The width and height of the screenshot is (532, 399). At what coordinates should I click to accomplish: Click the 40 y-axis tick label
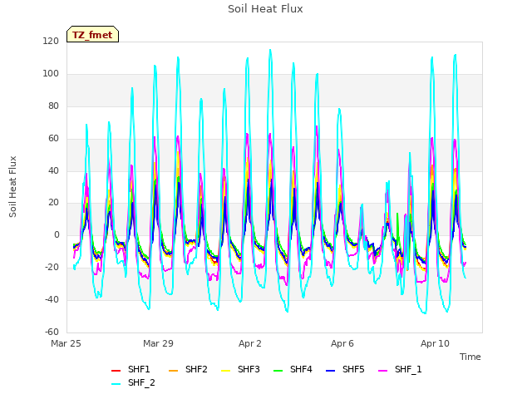tap(53, 170)
